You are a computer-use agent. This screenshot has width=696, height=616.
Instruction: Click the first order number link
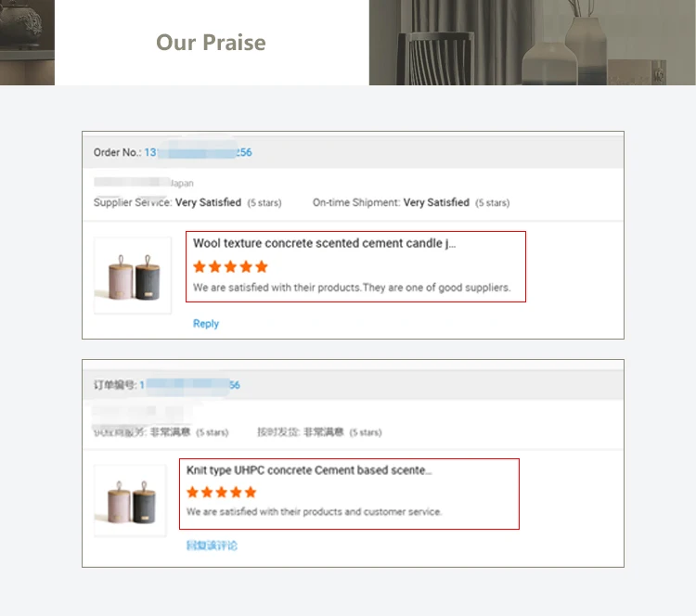tap(198, 152)
